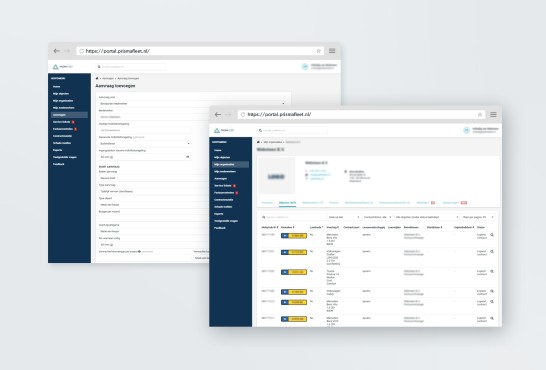Screen dimensions: 546x370
Task: Reload the page in the front browser window
Action: click(x=243, y=115)
